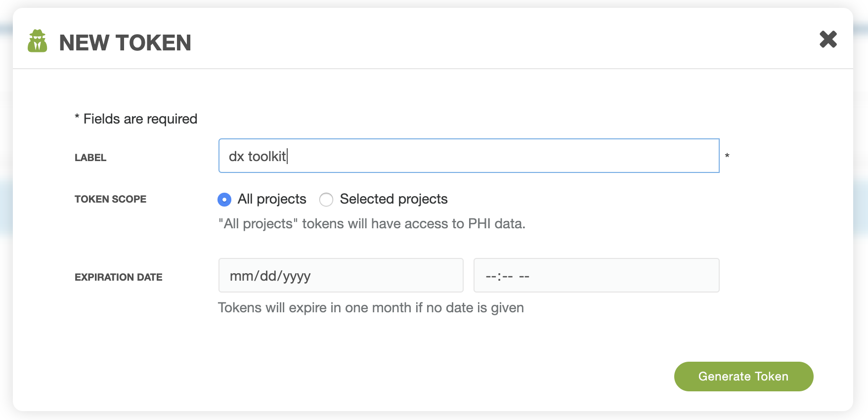Click the green spy token icon
This screenshot has height=420, width=868.
point(38,41)
